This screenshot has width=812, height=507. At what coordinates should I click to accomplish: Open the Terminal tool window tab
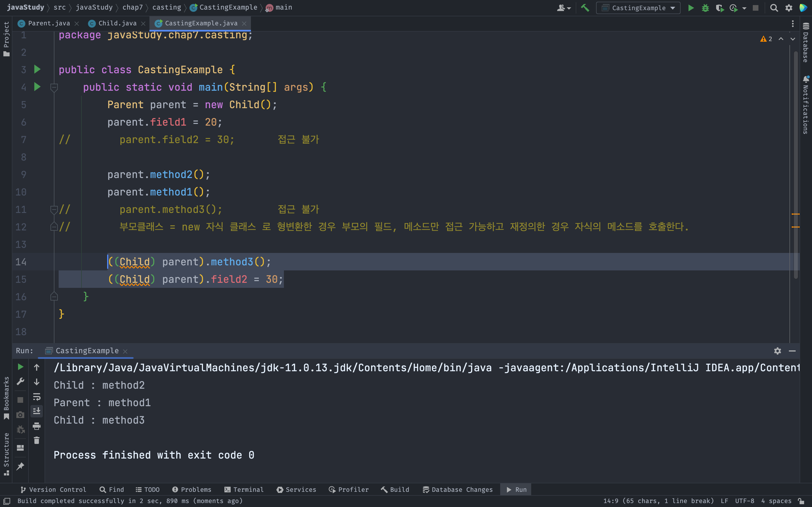244,490
